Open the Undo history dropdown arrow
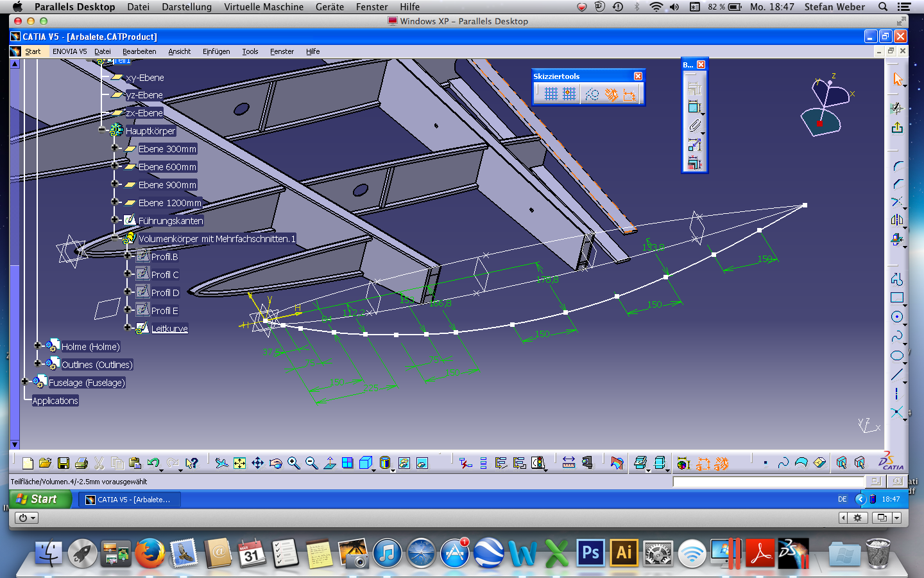924x578 pixels. click(x=160, y=470)
